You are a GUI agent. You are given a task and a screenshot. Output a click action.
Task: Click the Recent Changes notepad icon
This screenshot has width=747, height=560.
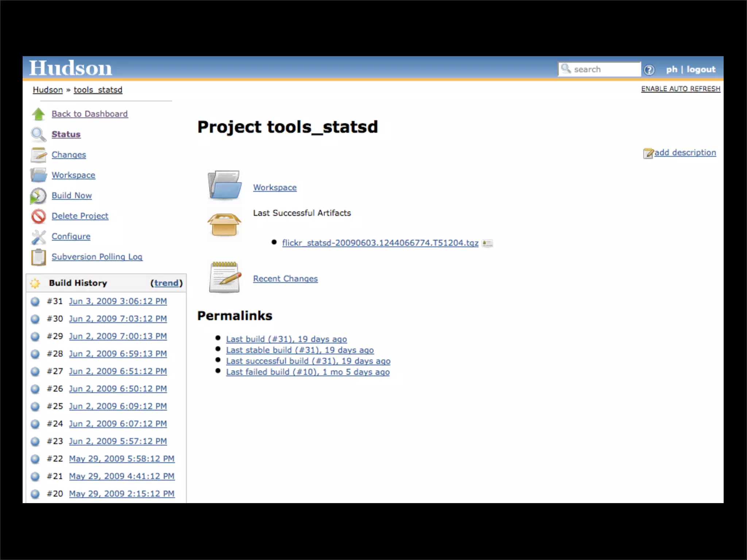(x=225, y=277)
